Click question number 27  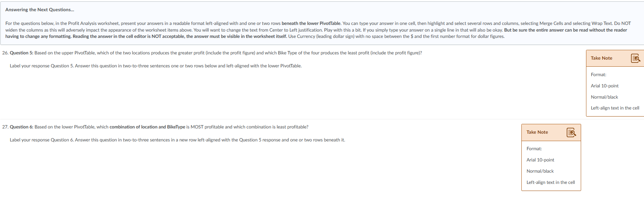(5, 127)
